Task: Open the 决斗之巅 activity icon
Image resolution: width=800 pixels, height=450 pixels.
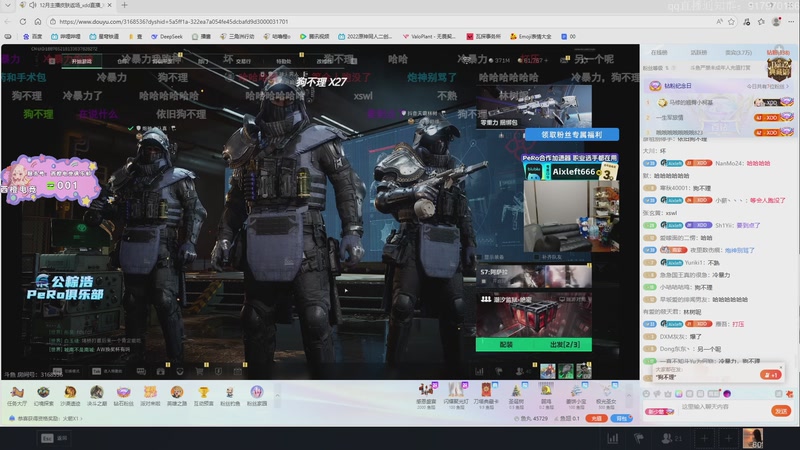Action: [x=96, y=395]
